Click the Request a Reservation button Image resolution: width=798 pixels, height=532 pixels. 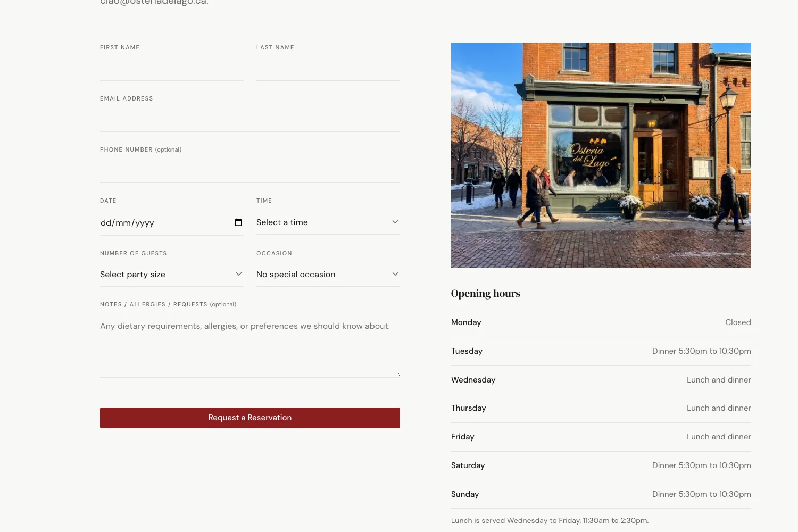(250, 418)
